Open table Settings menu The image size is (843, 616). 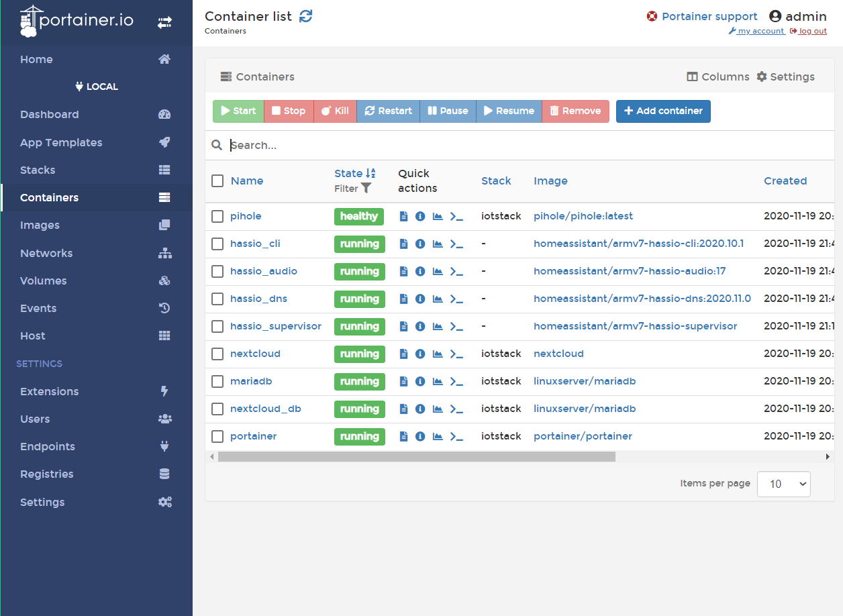coord(785,76)
